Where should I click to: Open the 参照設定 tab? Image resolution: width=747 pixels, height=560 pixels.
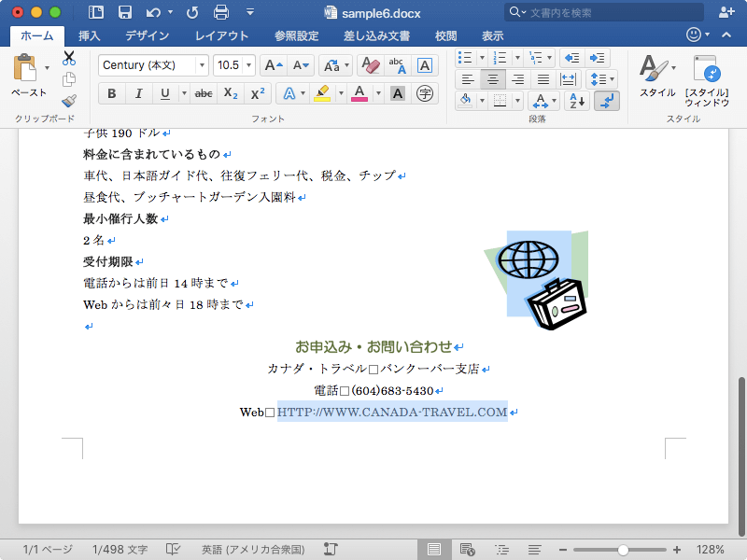pos(296,35)
